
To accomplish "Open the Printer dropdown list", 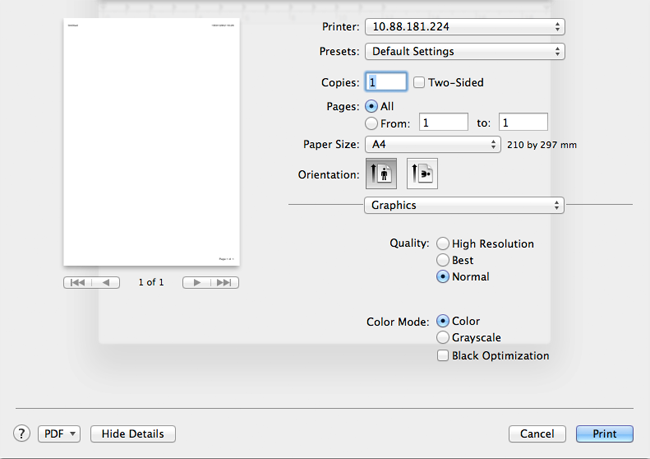I will pos(464,26).
